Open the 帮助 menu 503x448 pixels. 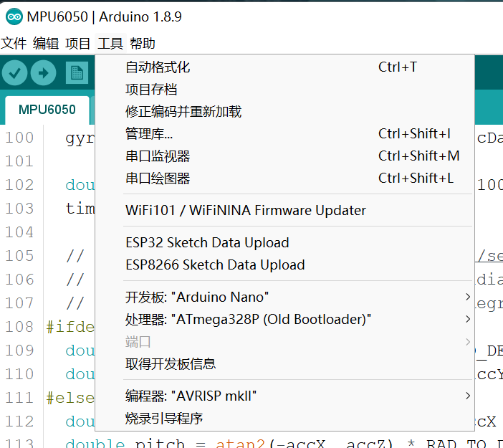click(143, 43)
